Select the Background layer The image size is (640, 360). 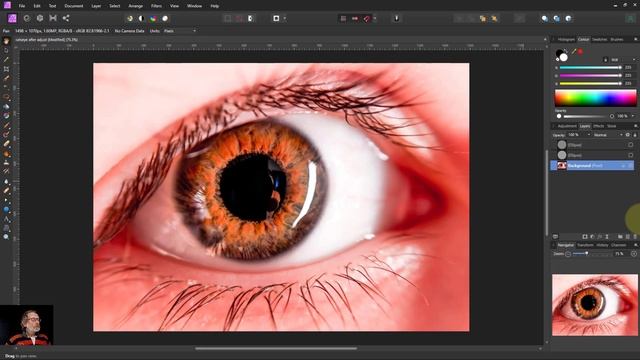(592, 166)
